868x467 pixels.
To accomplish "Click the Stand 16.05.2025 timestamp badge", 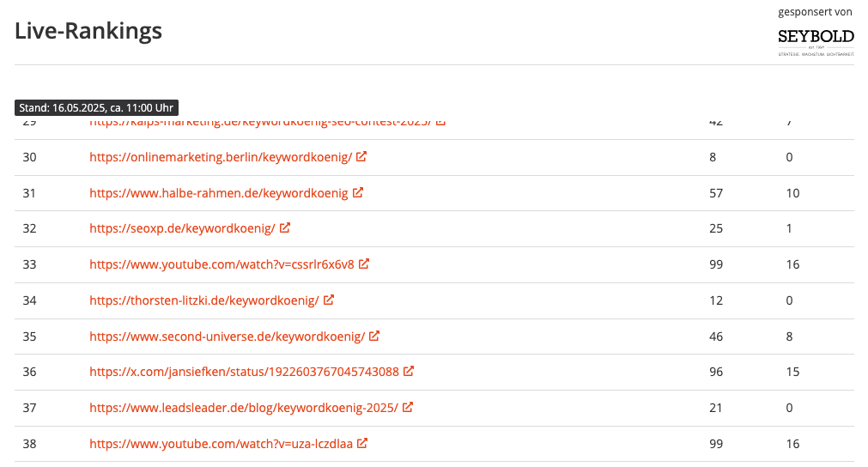I will click(x=96, y=108).
